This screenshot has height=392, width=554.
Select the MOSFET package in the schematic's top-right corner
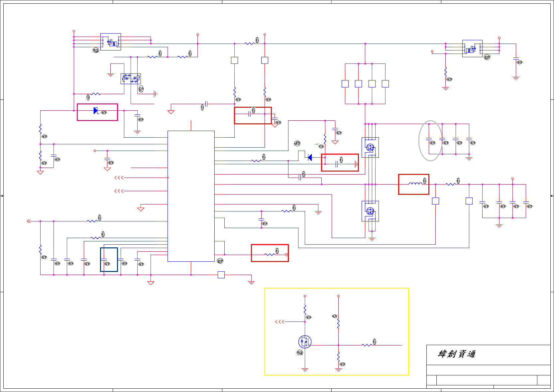tap(472, 49)
